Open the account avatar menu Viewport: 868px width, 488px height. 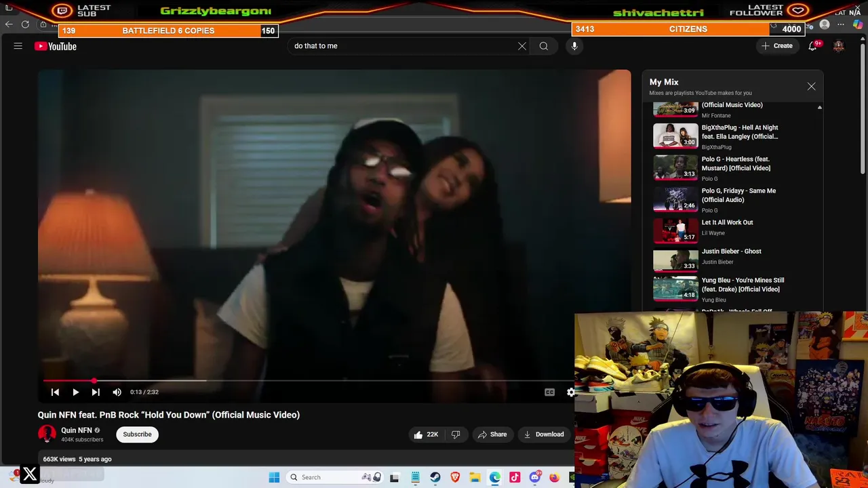point(839,46)
